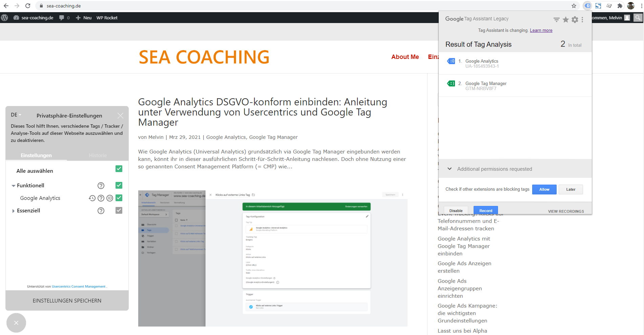Open the comments bubble in WordPress admin bar
Image resolution: width=644 pixels, height=335 pixels.
pos(64,18)
